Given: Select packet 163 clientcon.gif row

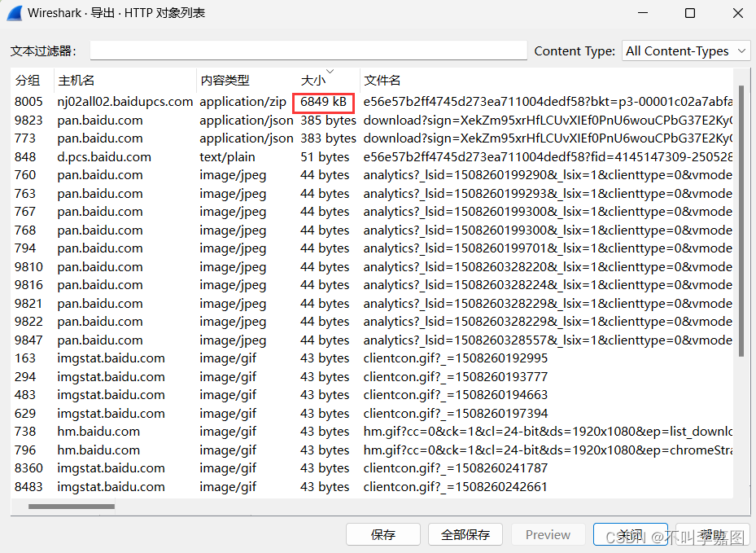Looking at the screenshot, I should coord(372,358).
